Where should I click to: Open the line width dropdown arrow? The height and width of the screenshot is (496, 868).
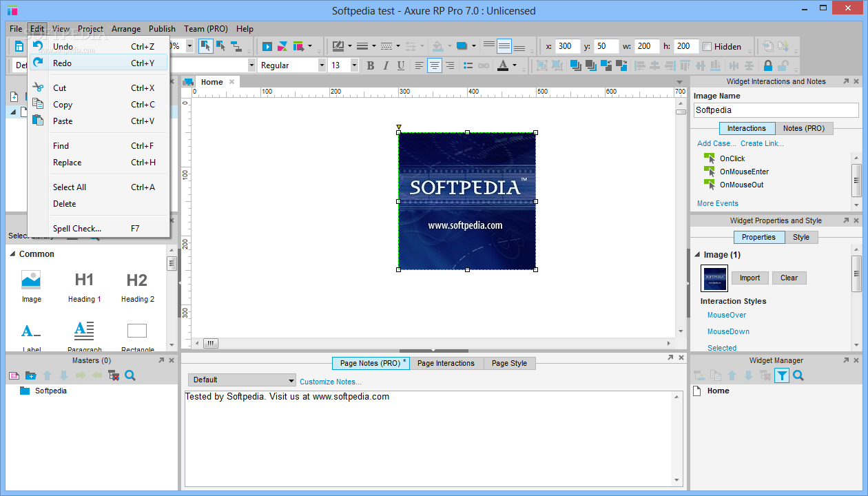tap(374, 46)
